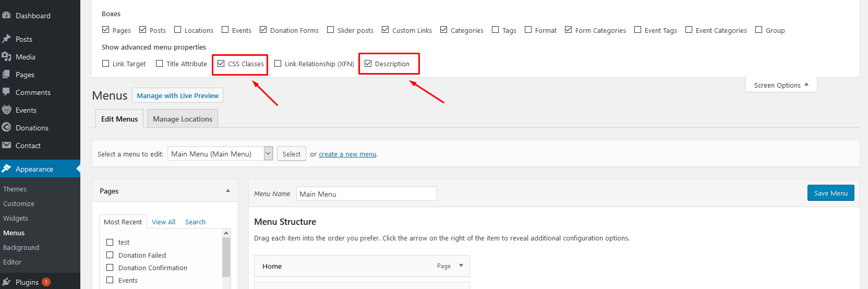Click the Posts pushpin icon
The image size is (868, 289).
coord(6,39)
